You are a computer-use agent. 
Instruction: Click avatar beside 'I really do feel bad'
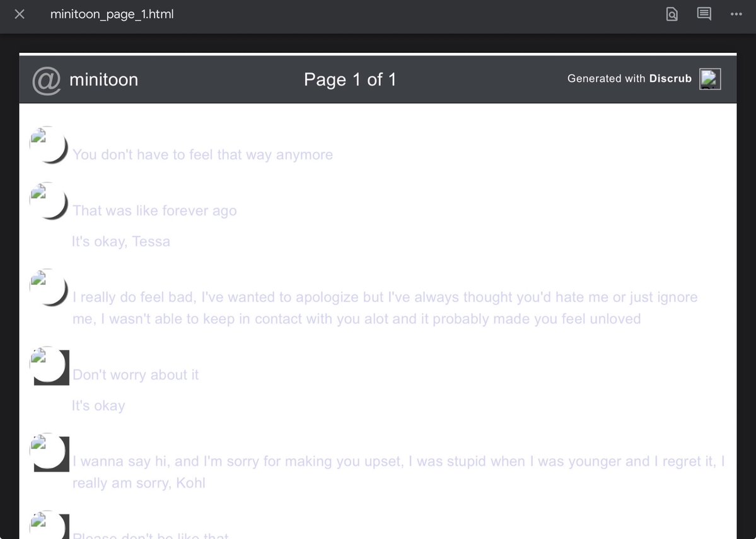pyautogui.click(x=49, y=287)
